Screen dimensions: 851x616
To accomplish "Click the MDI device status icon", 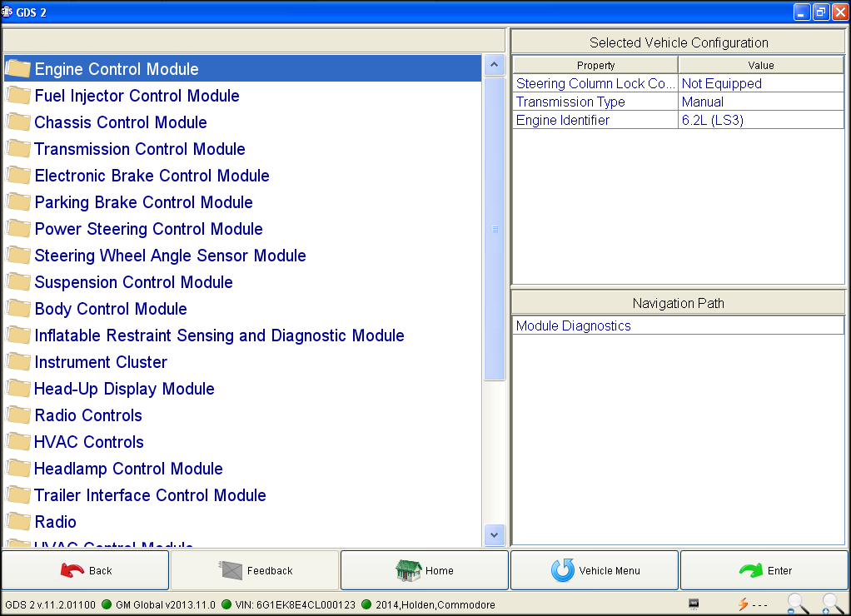I will (x=694, y=604).
